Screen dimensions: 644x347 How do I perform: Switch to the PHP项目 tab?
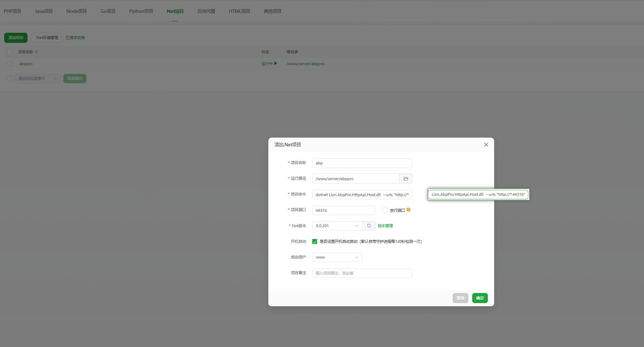pos(13,11)
